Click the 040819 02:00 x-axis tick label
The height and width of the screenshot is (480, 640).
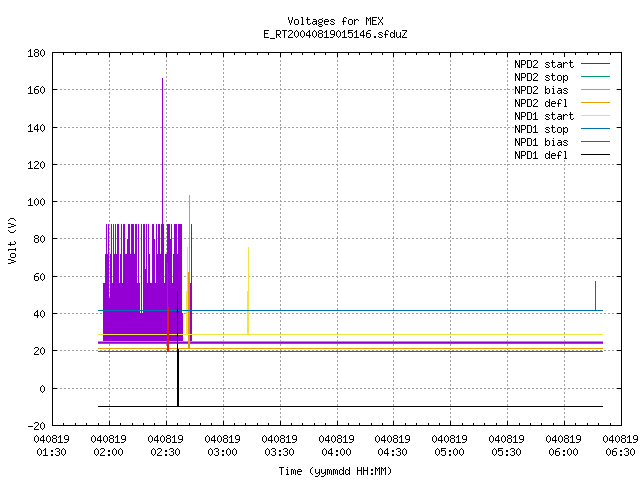(109, 446)
